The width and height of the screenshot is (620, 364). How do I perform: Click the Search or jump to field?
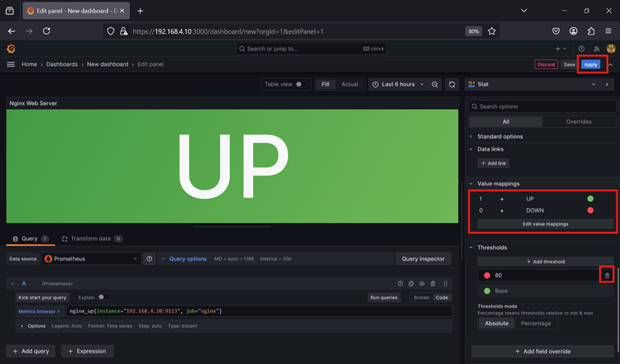click(312, 49)
